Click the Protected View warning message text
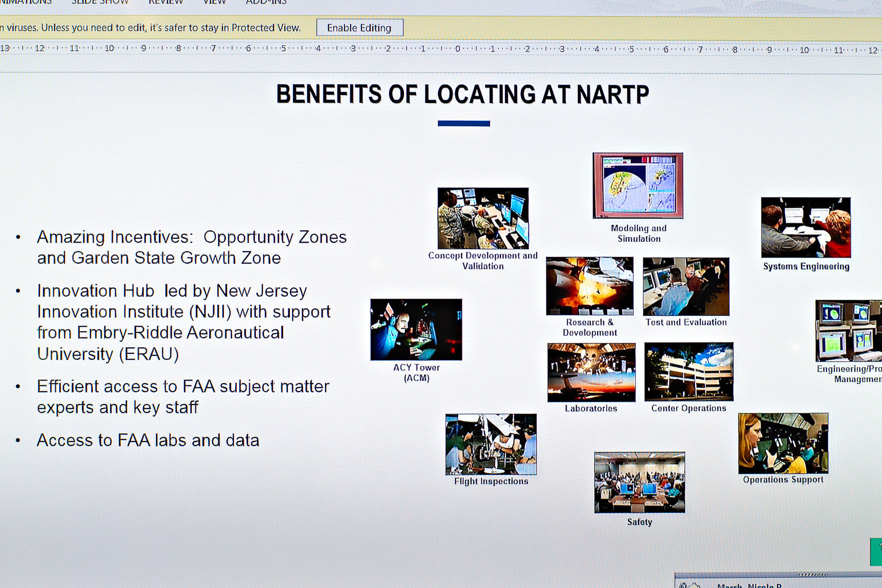The width and height of the screenshot is (882, 588). tap(150, 28)
